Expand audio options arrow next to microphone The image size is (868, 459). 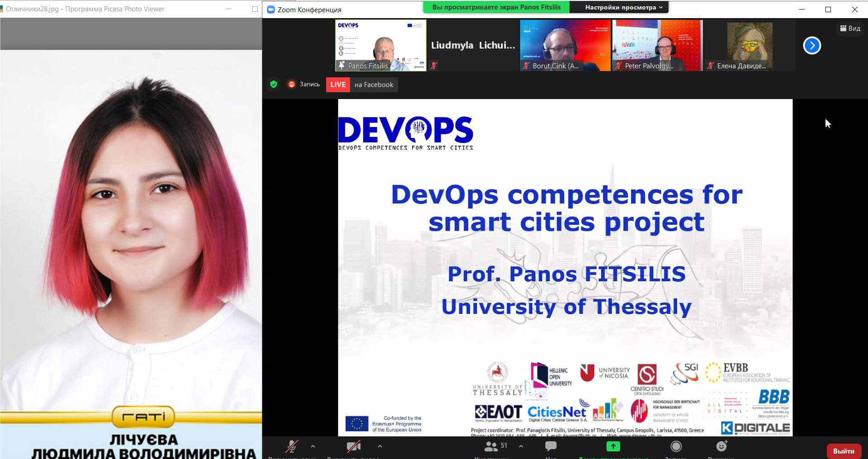pyautogui.click(x=313, y=446)
